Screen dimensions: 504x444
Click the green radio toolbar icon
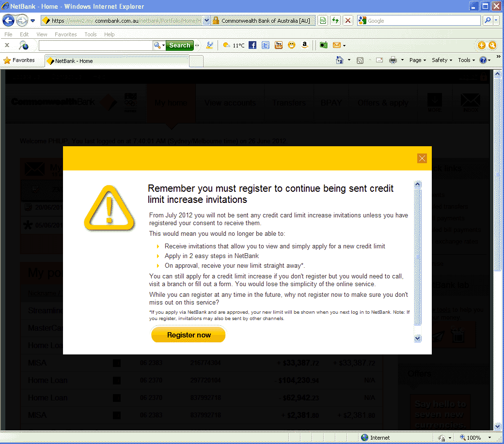(x=324, y=45)
